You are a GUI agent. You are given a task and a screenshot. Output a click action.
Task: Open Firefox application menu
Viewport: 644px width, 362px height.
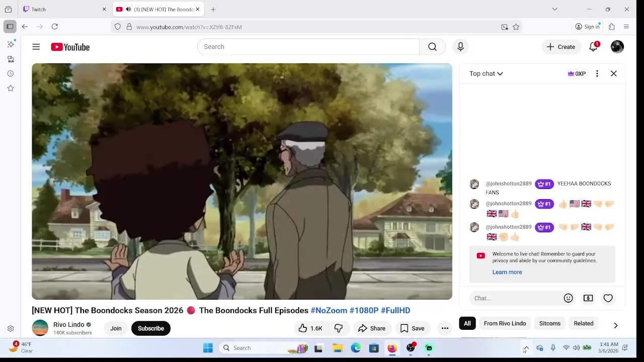pyautogui.click(x=626, y=27)
